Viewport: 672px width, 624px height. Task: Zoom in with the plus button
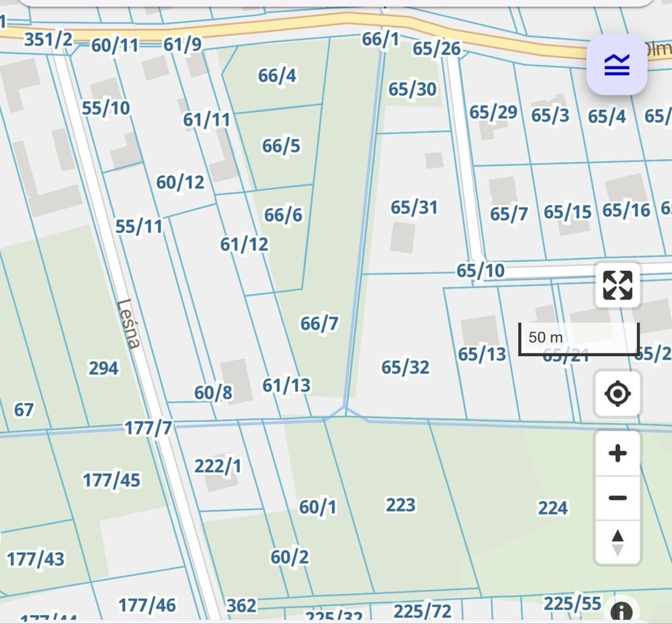(618, 453)
